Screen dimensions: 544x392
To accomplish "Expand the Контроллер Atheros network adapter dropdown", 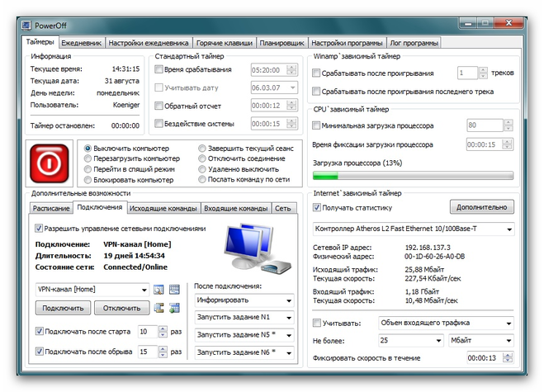I will pos(509,229).
